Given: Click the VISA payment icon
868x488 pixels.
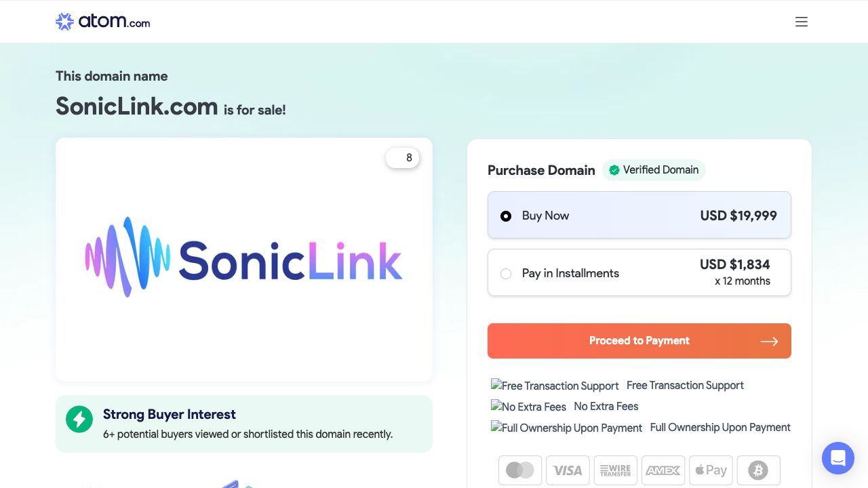Looking at the screenshot, I should click(568, 470).
